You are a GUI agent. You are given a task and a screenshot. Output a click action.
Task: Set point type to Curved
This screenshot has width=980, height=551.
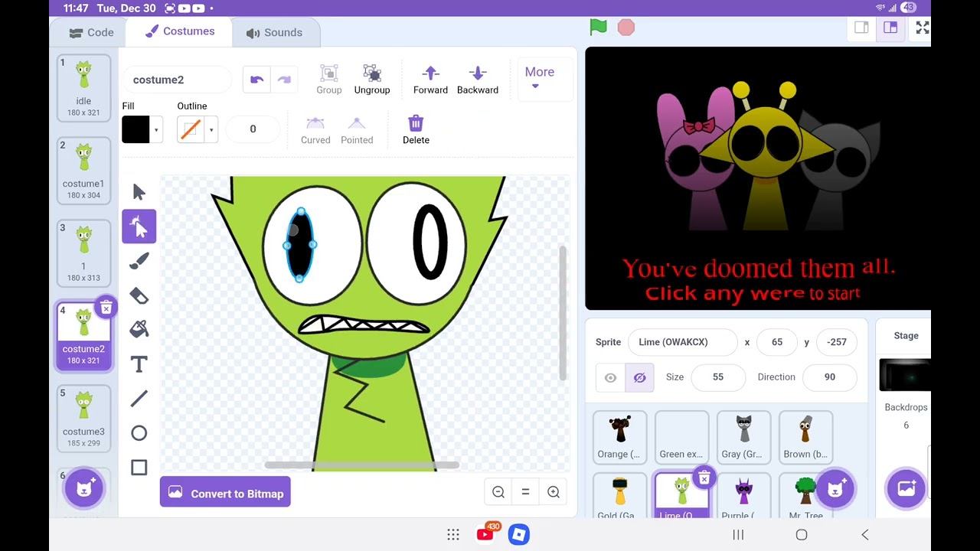315,129
